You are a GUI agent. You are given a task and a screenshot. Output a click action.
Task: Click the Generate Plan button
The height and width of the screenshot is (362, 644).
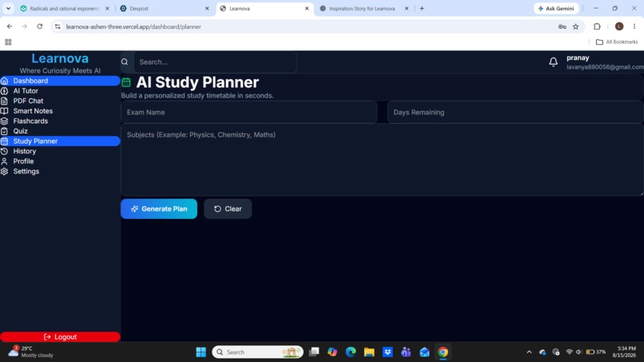pyautogui.click(x=159, y=209)
